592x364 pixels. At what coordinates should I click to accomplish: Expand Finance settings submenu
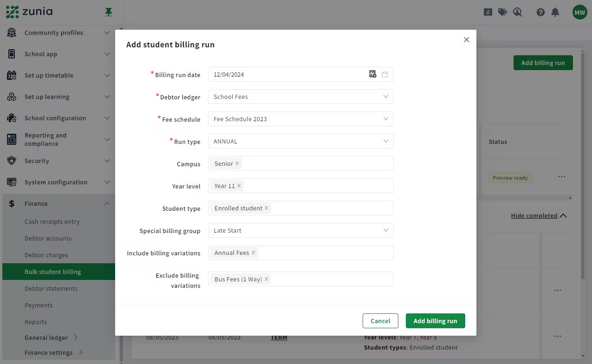(x=81, y=352)
